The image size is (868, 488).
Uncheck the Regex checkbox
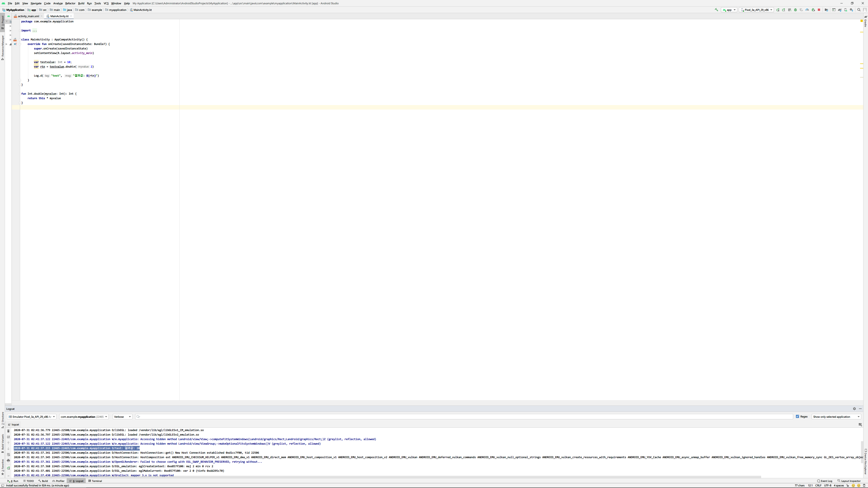797,417
